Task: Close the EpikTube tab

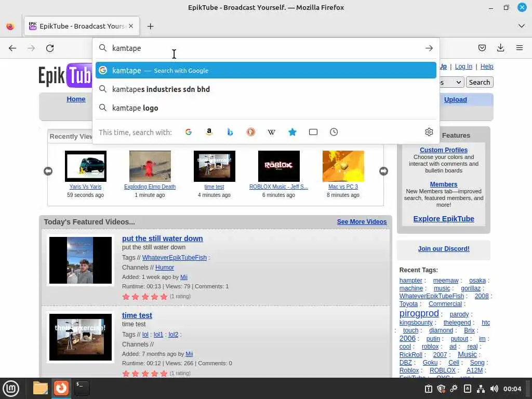Action: point(131,26)
